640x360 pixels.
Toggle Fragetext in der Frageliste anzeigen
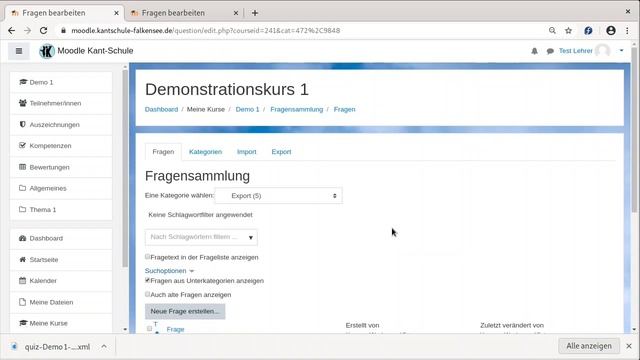click(x=148, y=257)
